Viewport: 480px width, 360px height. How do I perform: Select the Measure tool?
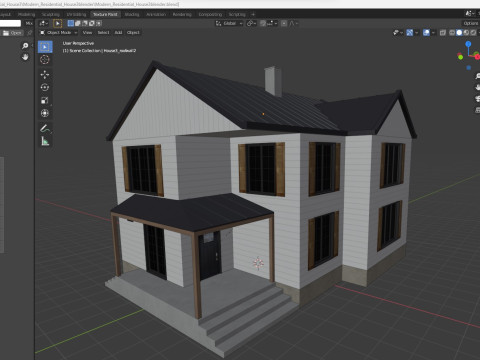[45, 141]
